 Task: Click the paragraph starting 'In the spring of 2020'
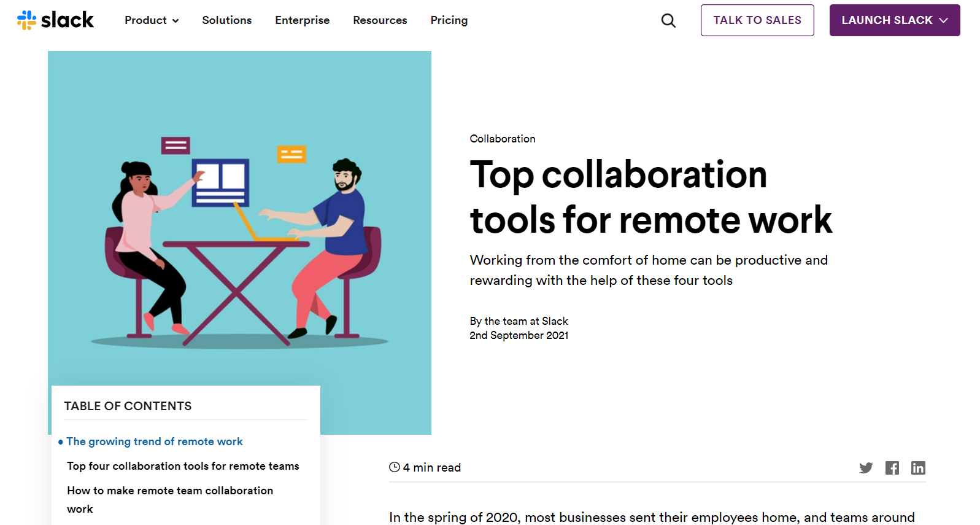click(652, 518)
